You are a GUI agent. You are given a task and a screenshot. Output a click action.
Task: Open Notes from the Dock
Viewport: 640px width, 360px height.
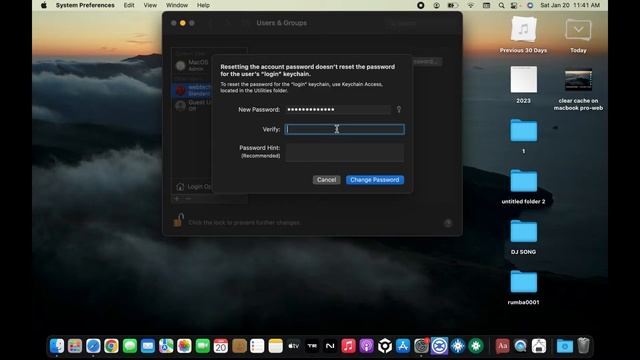(276, 346)
